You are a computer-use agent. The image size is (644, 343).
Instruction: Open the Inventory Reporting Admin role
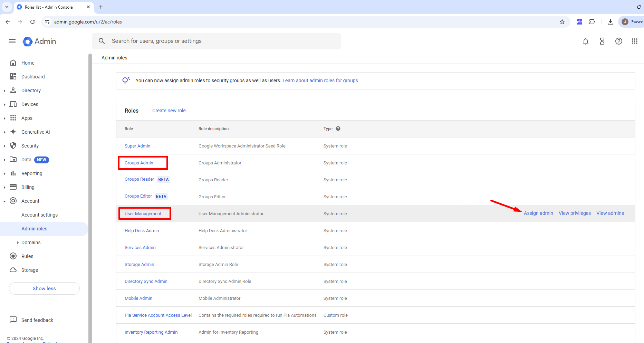tap(151, 332)
